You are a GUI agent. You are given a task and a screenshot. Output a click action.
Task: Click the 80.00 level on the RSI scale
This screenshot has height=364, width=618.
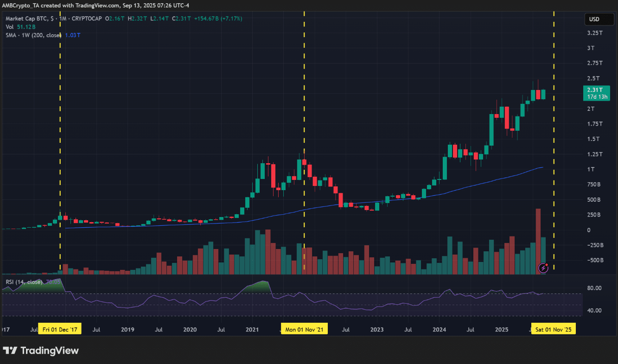(594, 288)
